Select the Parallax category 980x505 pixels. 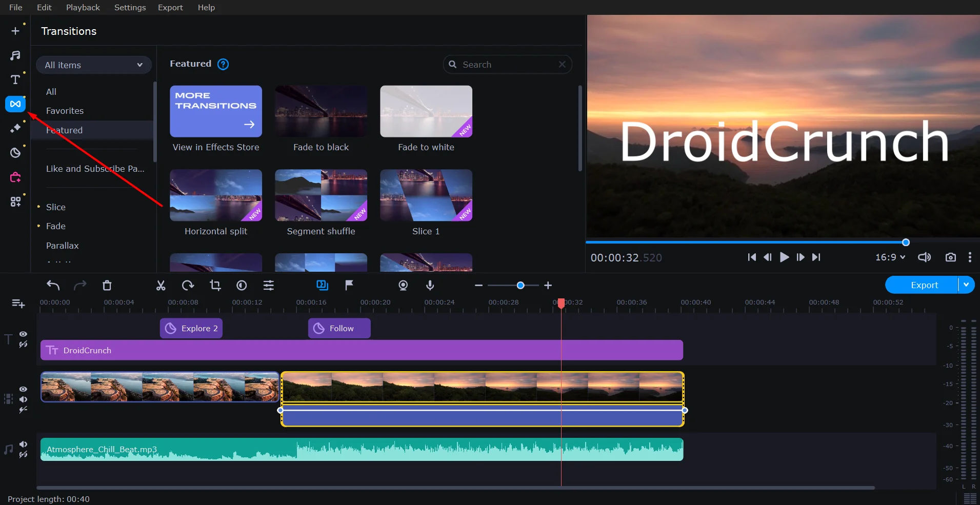(x=63, y=246)
